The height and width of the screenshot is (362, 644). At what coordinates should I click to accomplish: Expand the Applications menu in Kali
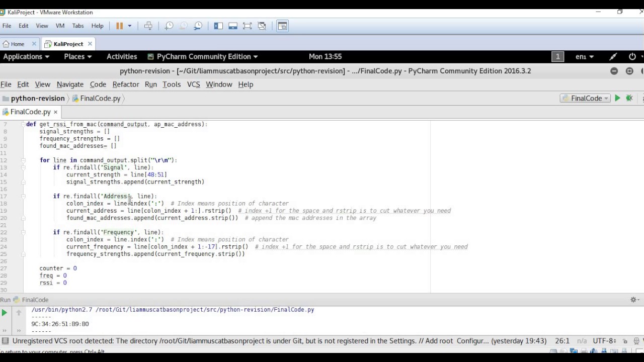26,57
